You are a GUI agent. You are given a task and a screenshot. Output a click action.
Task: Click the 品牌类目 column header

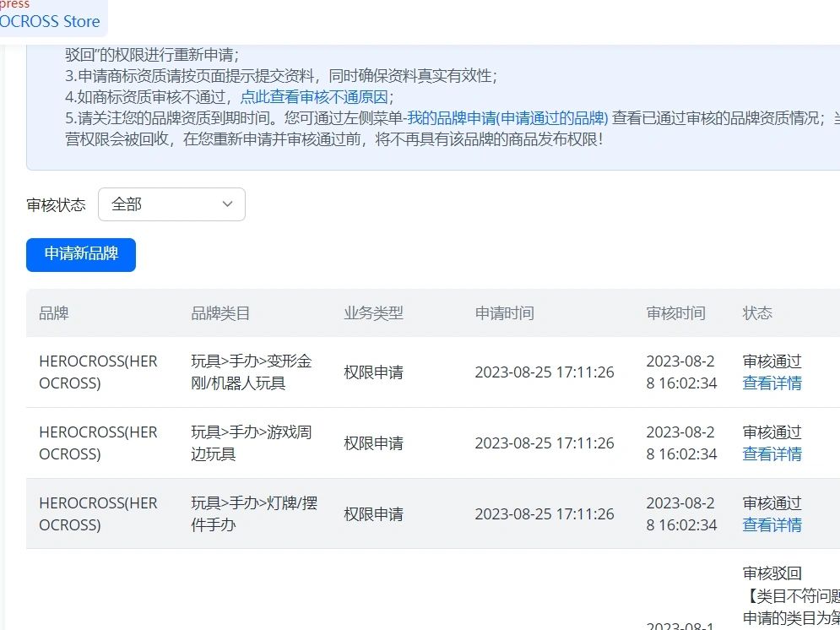220,312
